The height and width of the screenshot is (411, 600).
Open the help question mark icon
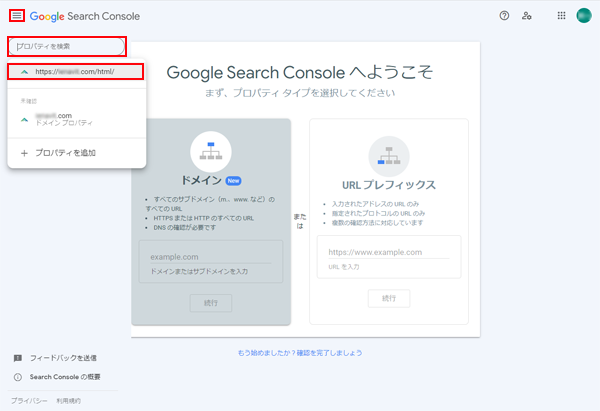(x=504, y=16)
